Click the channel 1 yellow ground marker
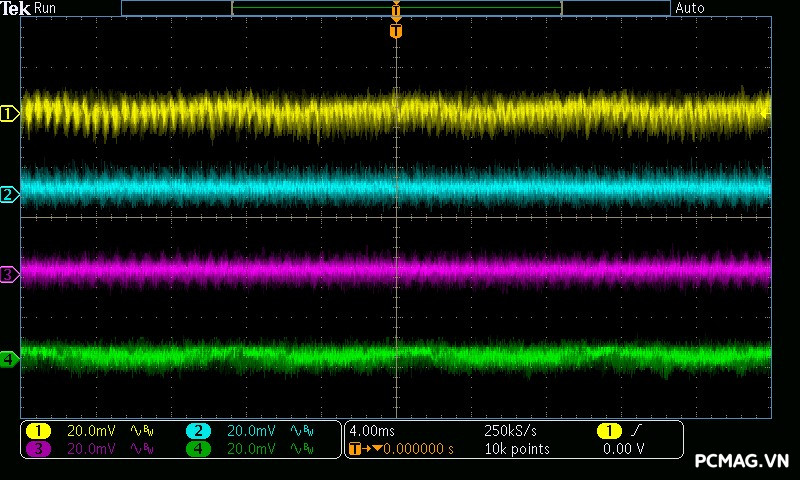The height and width of the screenshot is (480, 800). click(x=9, y=114)
